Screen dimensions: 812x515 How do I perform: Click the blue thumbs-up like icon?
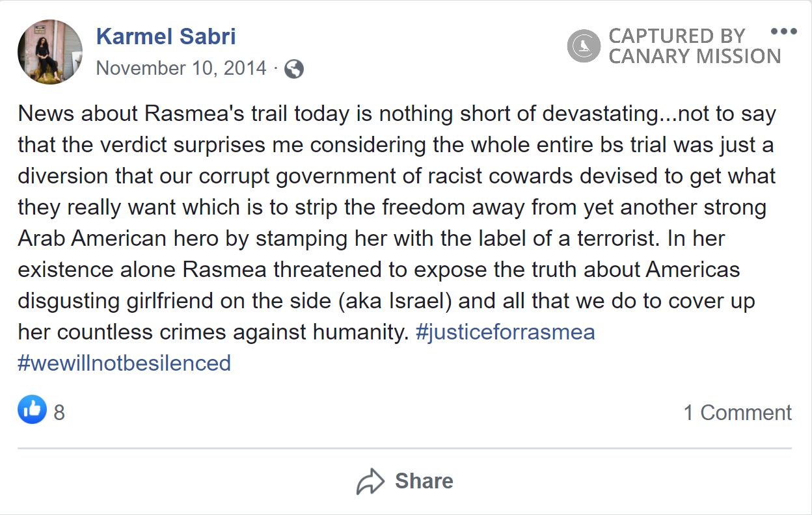click(x=32, y=410)
